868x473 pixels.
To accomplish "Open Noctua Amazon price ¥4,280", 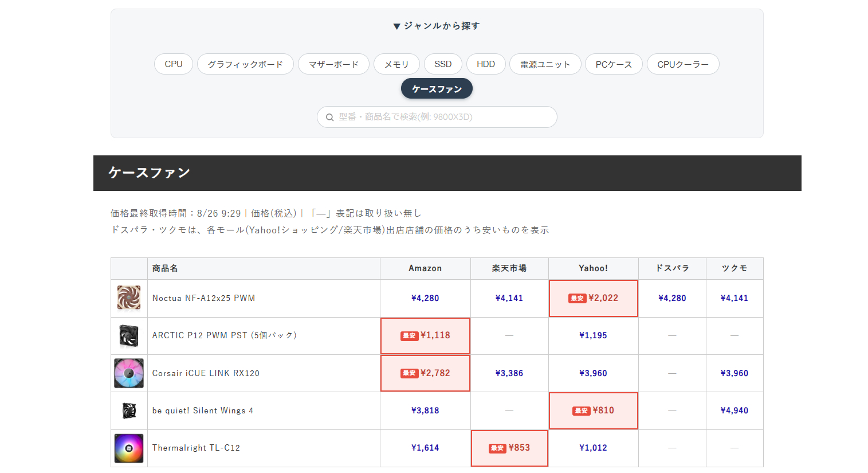I will (425, 298).
